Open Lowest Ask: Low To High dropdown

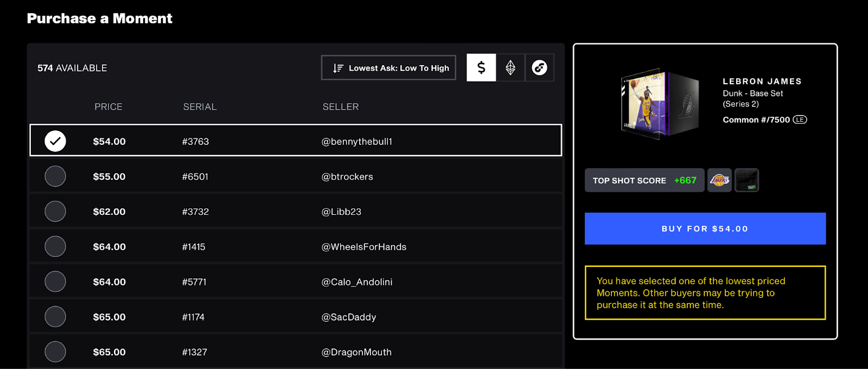388,68
